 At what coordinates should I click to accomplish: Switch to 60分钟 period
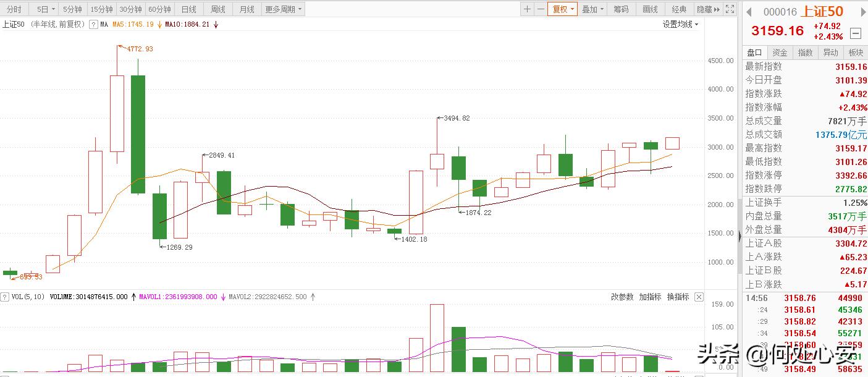pos(159,9)
